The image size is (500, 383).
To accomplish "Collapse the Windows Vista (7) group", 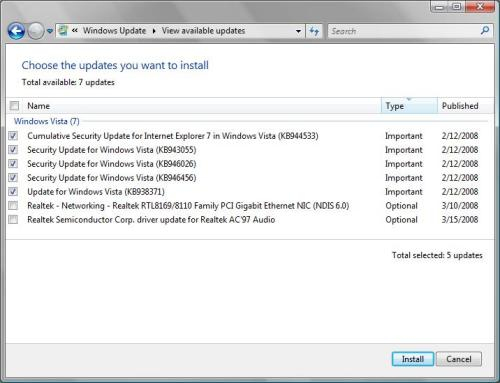I will (x=47, y=121).
